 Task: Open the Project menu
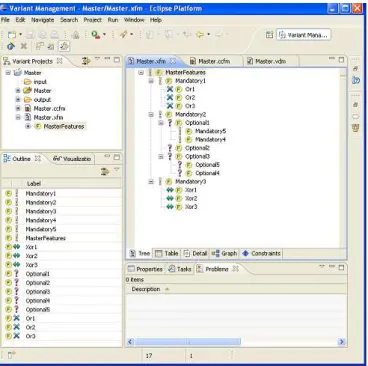[92, 20]
